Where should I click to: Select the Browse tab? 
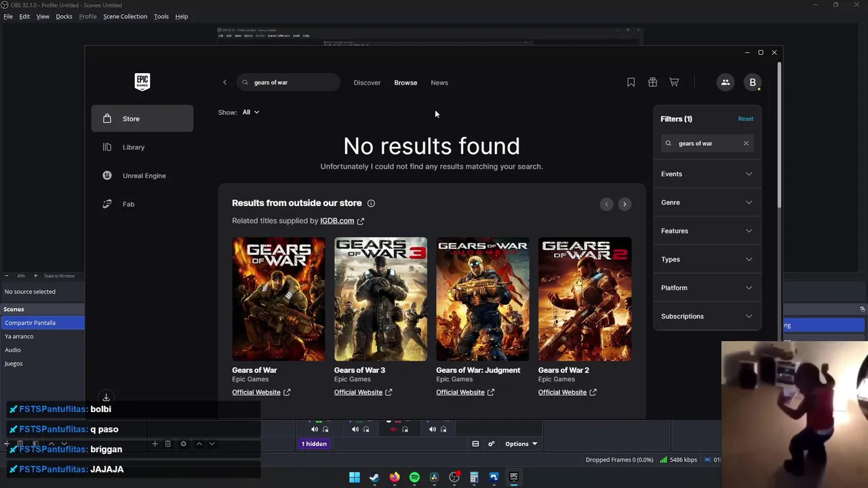406,83
